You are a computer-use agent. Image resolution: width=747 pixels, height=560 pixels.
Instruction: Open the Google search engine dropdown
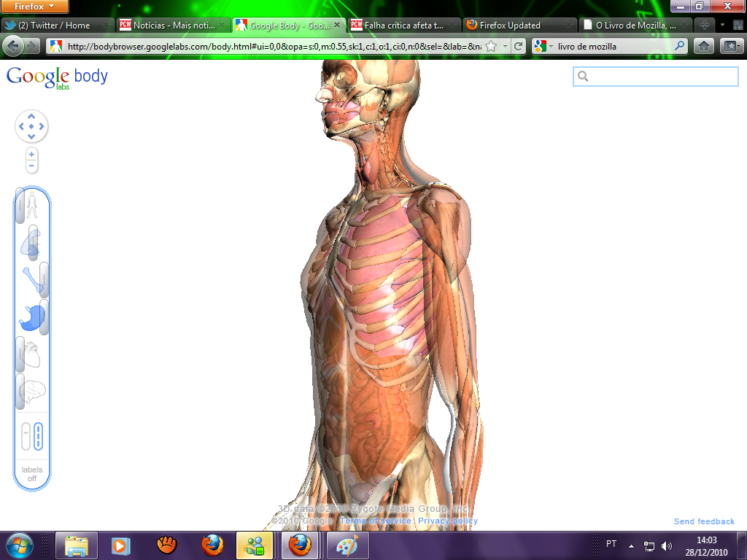(x=541, y=47)
